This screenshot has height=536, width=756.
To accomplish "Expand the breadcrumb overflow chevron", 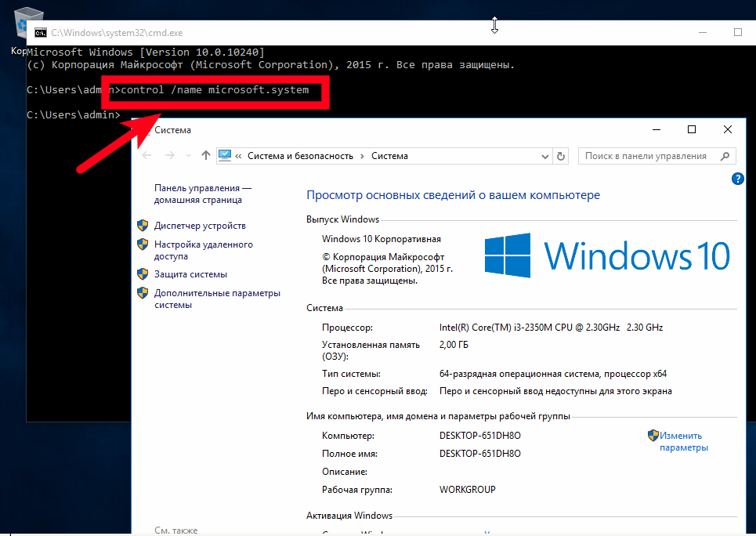I will [x=238, y=156].
